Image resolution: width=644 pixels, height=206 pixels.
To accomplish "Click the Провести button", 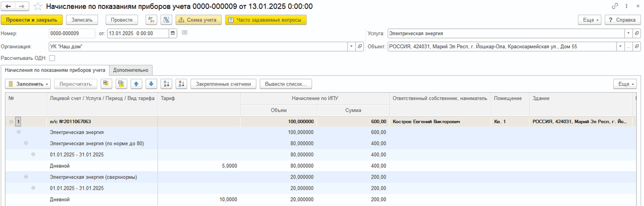I will (121, 20).
